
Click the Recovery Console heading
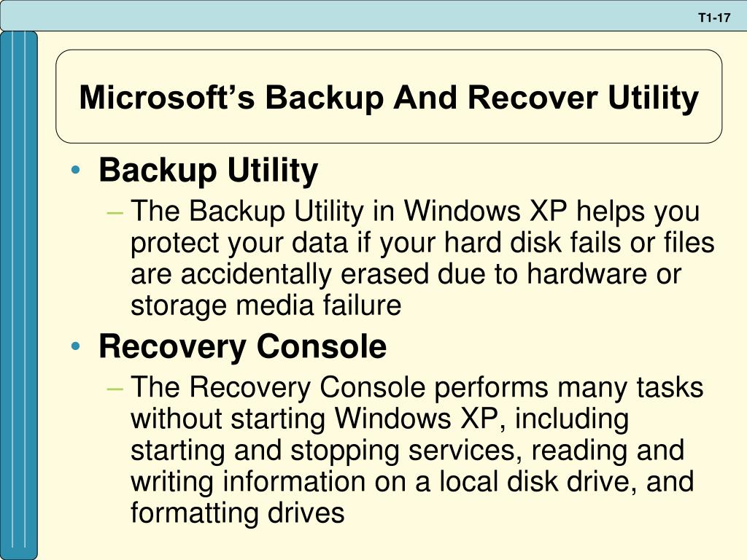242,346
